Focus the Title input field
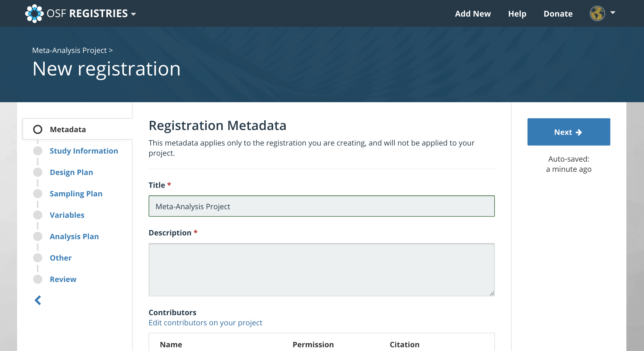The image size is (644, 351). (x=321, y=206)
